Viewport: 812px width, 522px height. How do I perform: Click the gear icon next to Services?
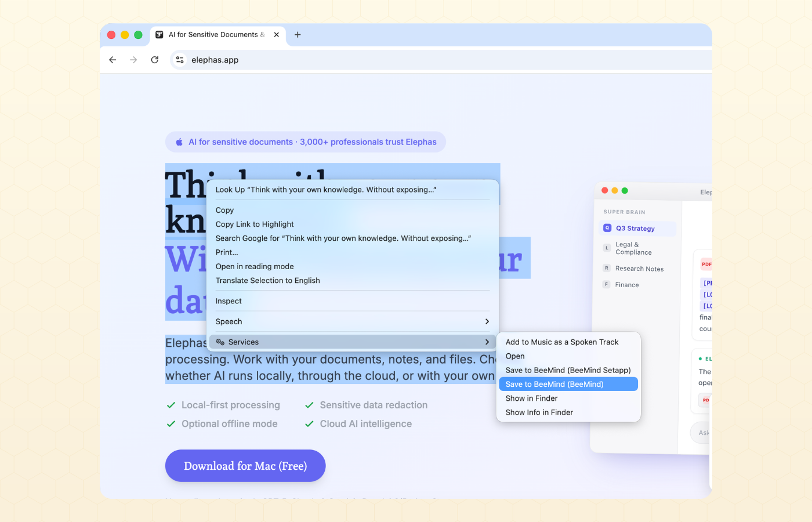tap(220, 342)
